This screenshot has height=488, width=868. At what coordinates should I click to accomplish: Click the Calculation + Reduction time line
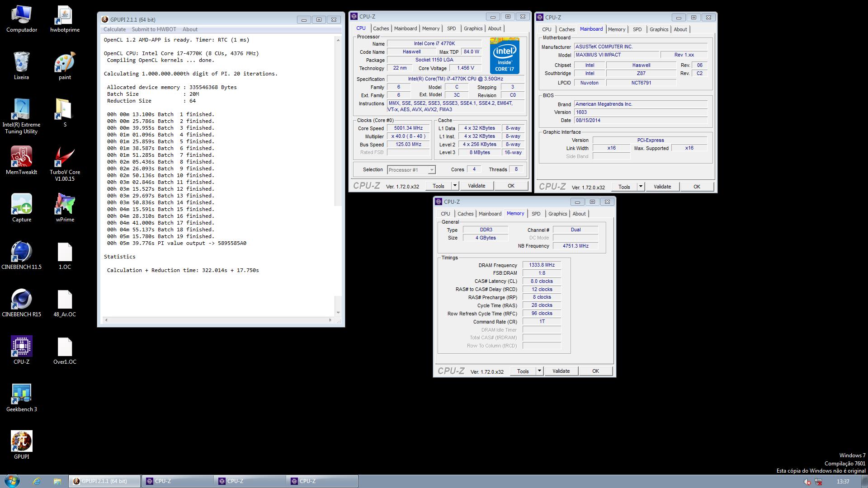pyautogui.click(x=183, y=270)
